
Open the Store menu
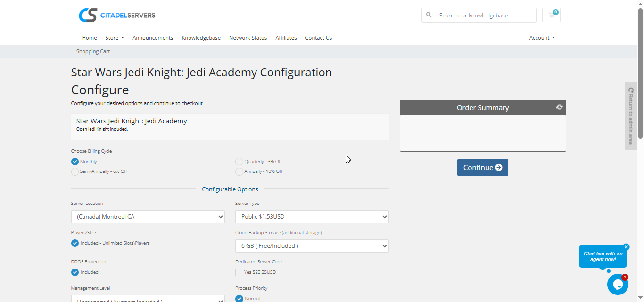(114, 38)
